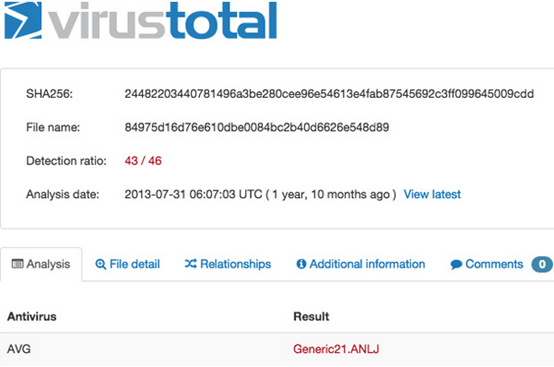Open the Comments tab
Image resolution: width=554 pixels, height=367 pixels.
pos(487,264)
